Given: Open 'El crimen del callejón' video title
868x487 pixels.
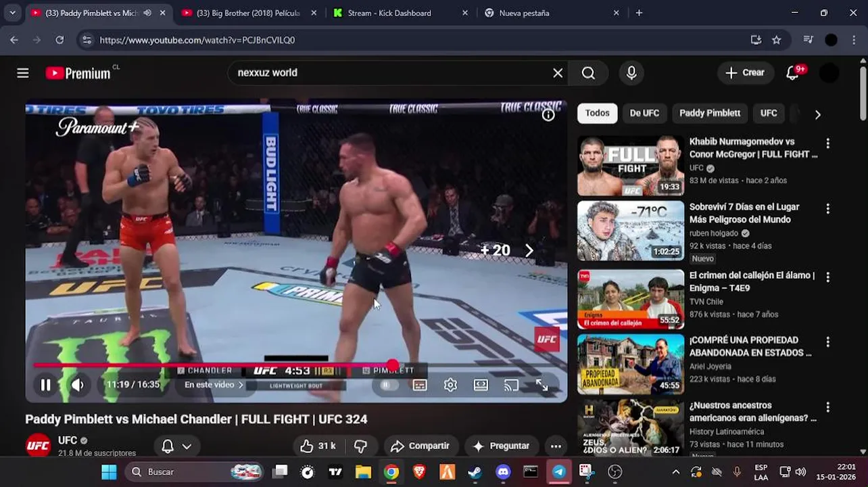Looking at the screenshot, I should pos(752,281).
